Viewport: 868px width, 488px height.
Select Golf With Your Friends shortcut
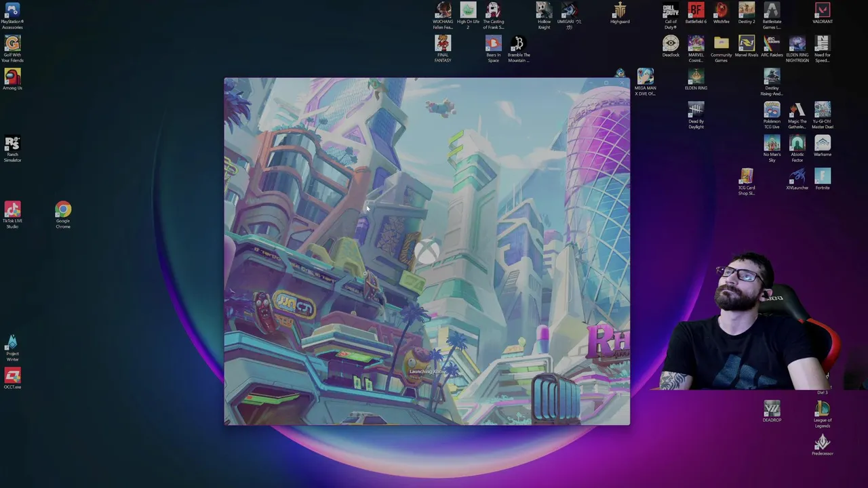pyautogui.click(x=12, y=49)
